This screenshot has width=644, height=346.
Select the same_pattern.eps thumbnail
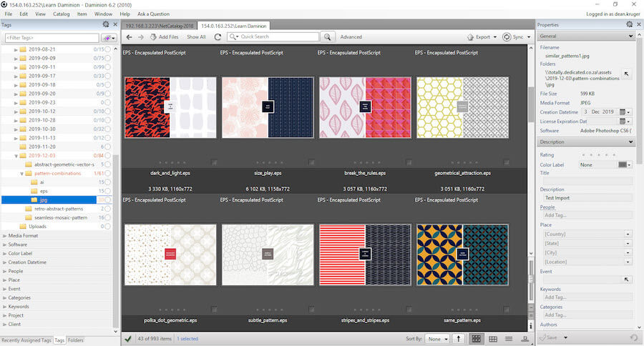point(462,256)
